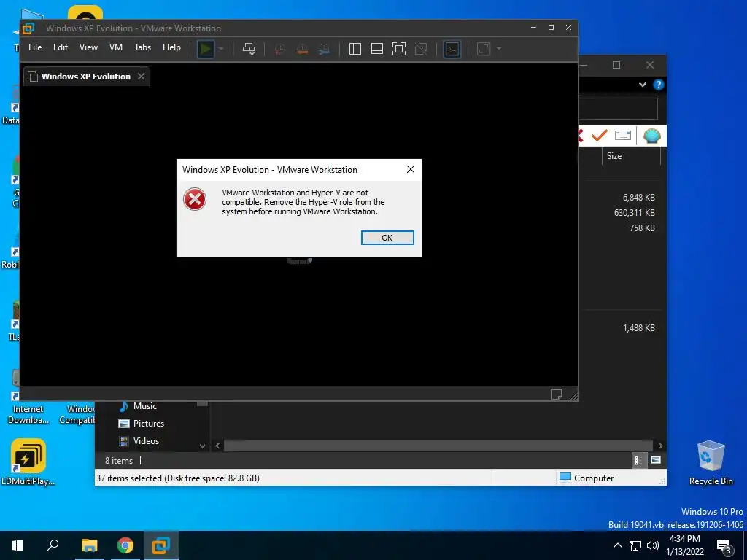Open the Internet Download Manager desktop shortcut
The image size is (747, 560).
[28, 397]
